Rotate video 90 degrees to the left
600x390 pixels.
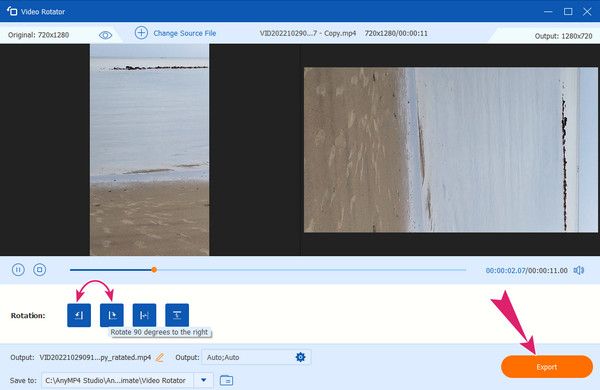(x=79, y=315)
